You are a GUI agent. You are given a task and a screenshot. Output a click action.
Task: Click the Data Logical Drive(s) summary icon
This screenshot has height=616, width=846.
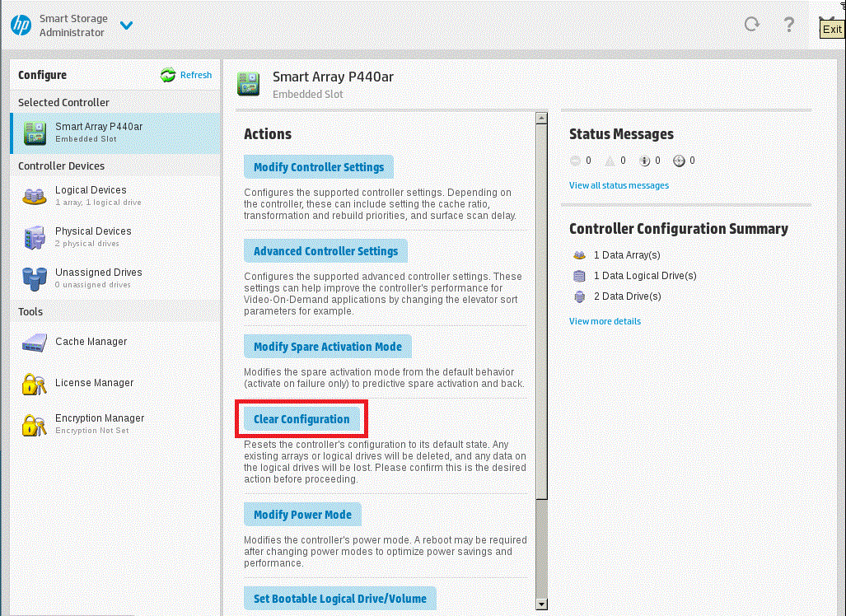[x=579, y=276]
